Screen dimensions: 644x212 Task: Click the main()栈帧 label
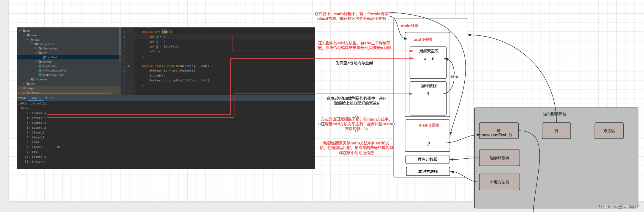(429, 125)
